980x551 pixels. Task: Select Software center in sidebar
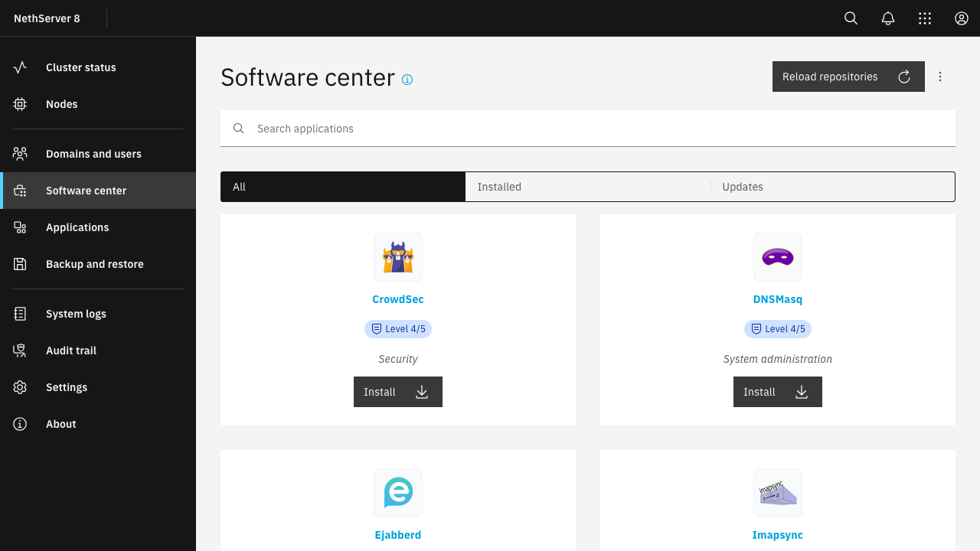98,191
